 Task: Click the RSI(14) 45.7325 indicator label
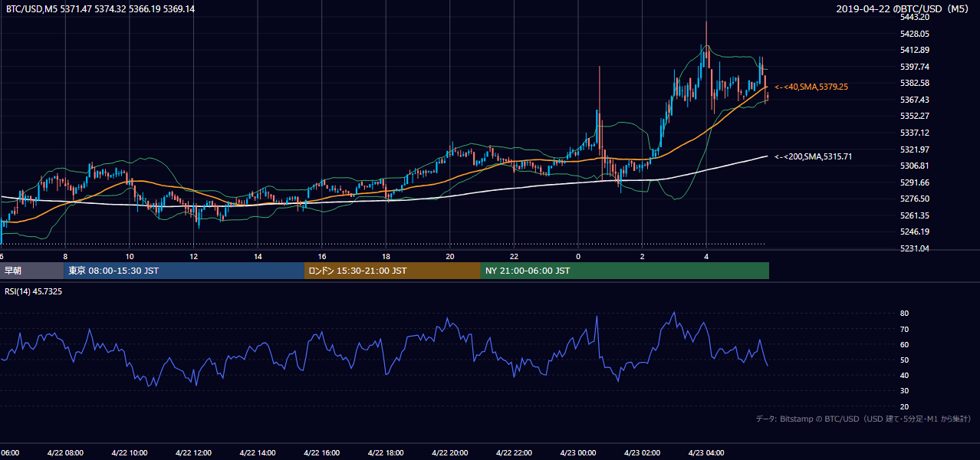coord(34,291)
